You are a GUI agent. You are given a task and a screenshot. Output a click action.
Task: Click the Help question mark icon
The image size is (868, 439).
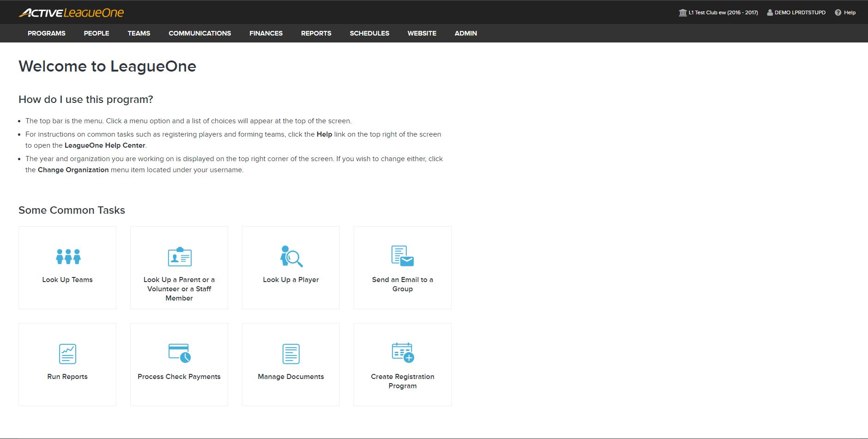[838, 12]
